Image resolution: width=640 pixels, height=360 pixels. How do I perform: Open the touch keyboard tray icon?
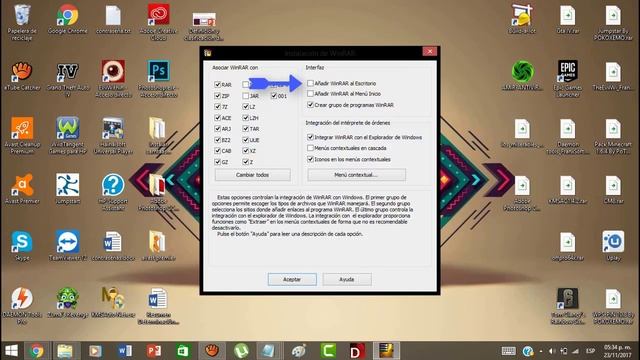[x=509, y=351]
